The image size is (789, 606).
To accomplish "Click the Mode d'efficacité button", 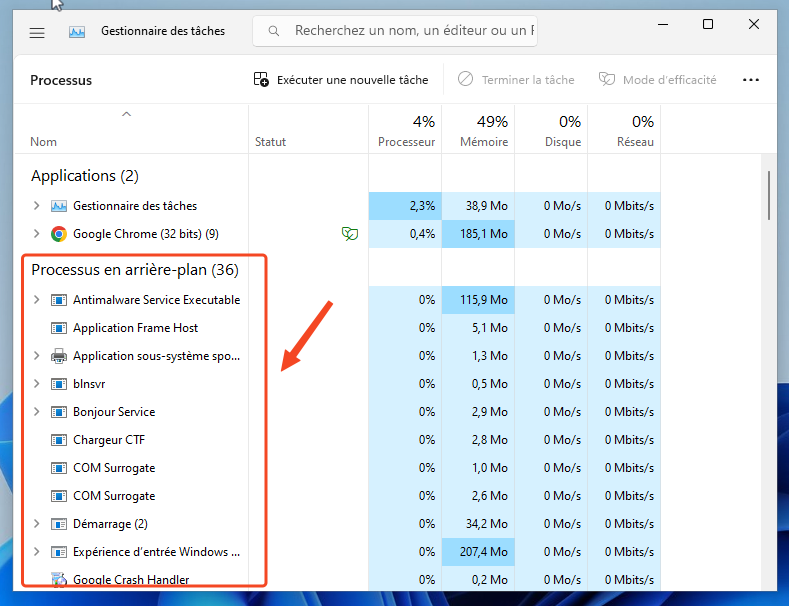I will (x=658, y=80).
